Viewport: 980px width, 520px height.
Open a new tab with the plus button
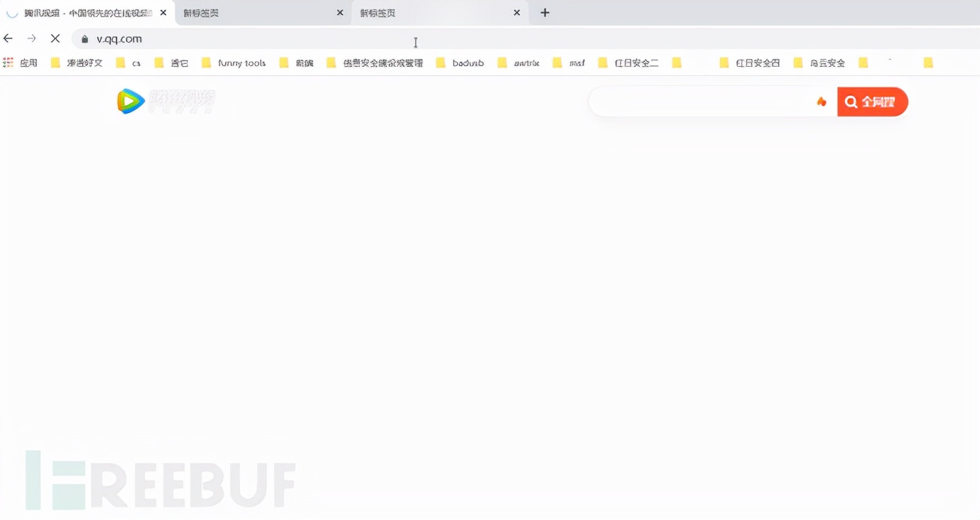[544, 12]
